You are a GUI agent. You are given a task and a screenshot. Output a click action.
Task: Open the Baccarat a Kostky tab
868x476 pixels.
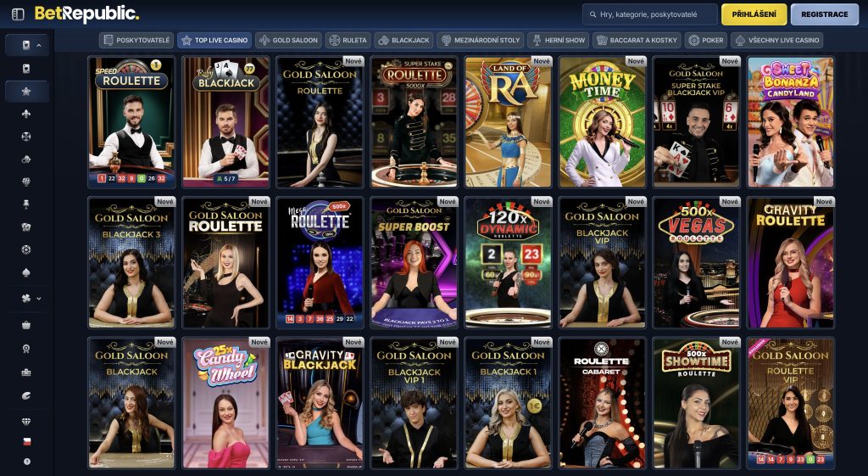(635, 40)
